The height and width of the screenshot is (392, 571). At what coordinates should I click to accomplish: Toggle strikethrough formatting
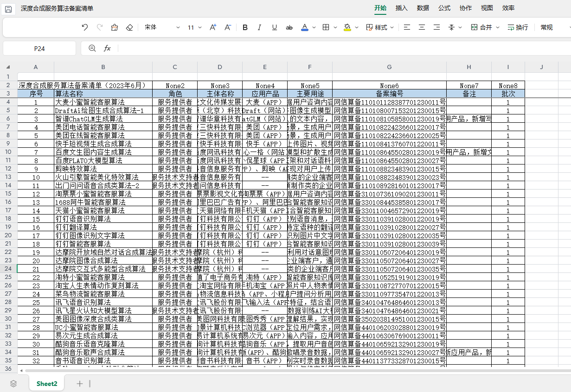click(289, 27)
